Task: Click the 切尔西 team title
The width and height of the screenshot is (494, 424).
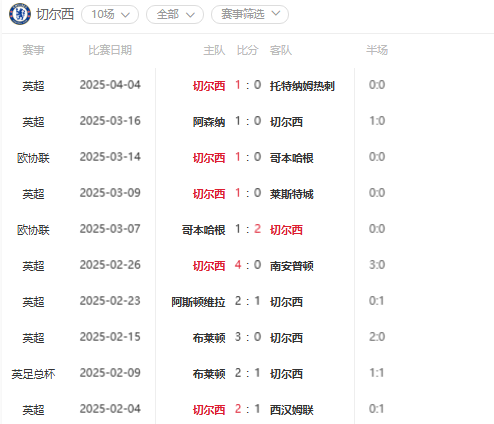Action: 55,14
